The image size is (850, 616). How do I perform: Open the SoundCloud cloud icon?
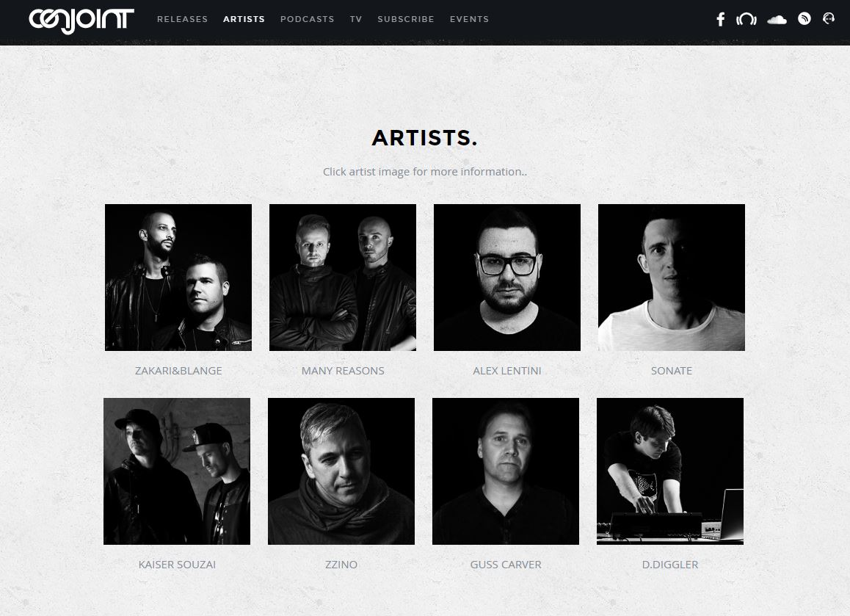click(x=777, y=20)
